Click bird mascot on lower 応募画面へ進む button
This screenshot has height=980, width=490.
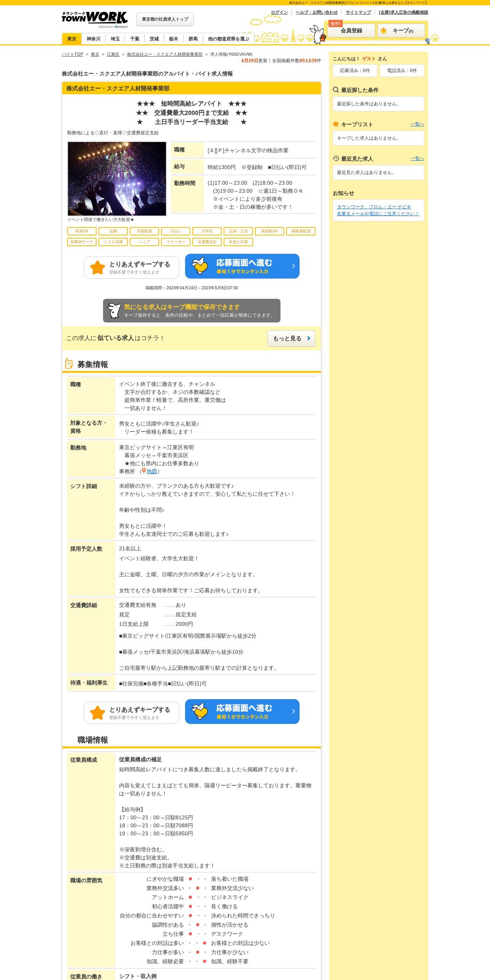200,711
